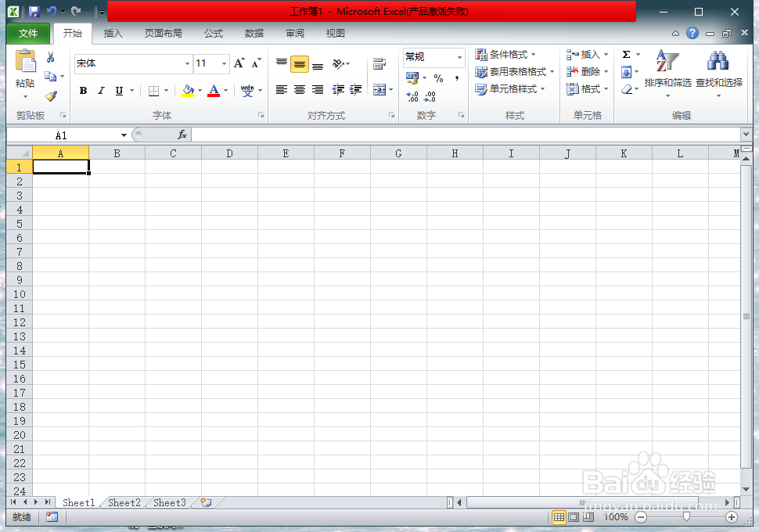The width and height of the screenshot is (759, 532).
Task: Click the insert function fx icon
Action: click(x=182, y=135)
